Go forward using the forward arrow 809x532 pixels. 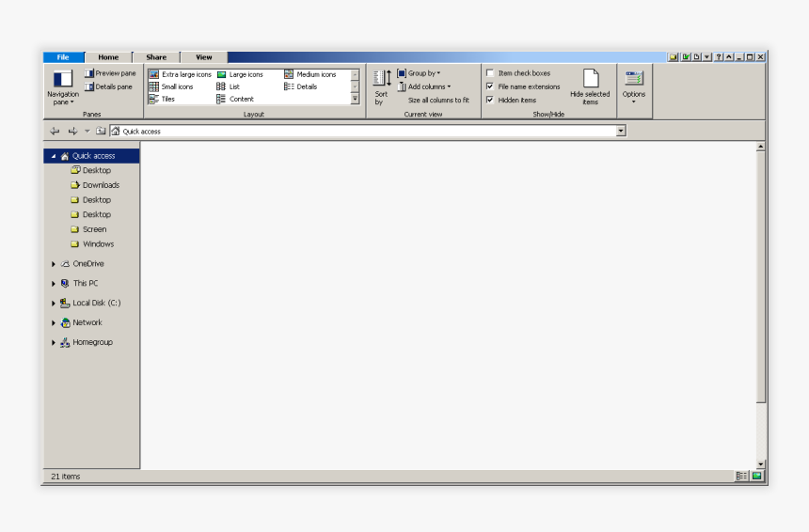[x=72, y=132]
